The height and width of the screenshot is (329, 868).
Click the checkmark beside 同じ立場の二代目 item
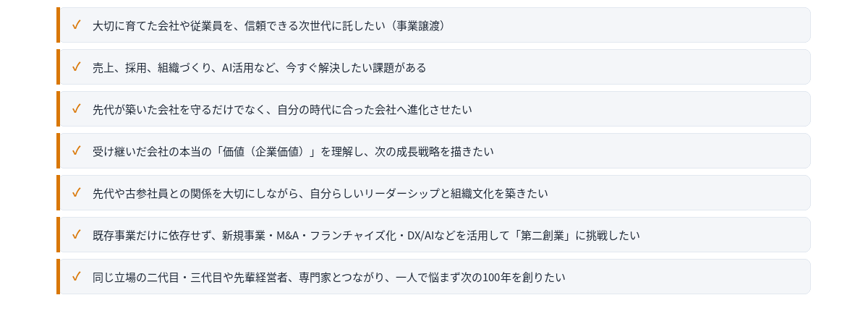coord(76,276)
